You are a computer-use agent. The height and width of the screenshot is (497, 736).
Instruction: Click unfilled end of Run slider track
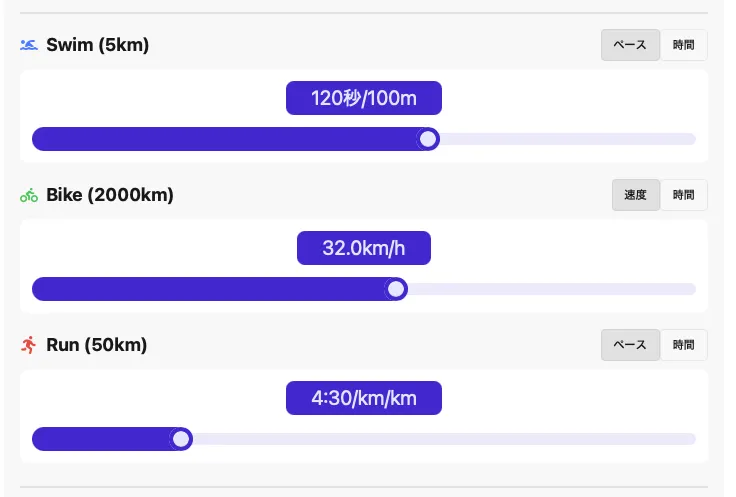(x=680, y=439)
